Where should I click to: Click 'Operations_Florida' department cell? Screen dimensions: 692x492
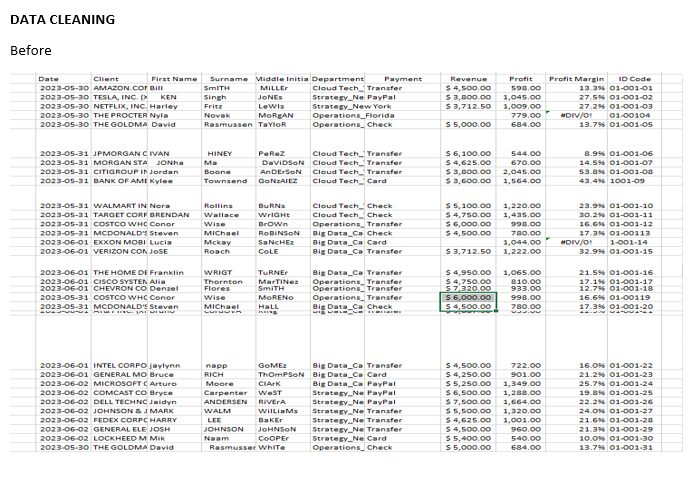354,116
